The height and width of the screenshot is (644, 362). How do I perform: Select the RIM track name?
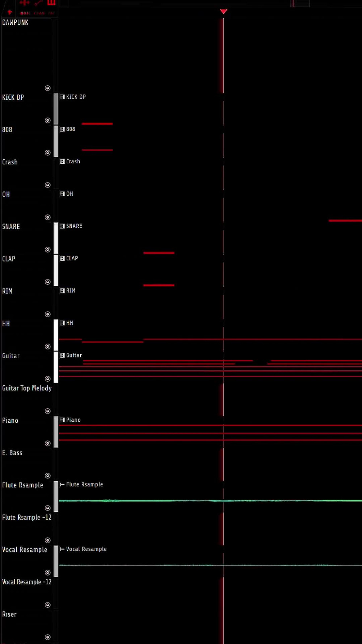[7, 291]
